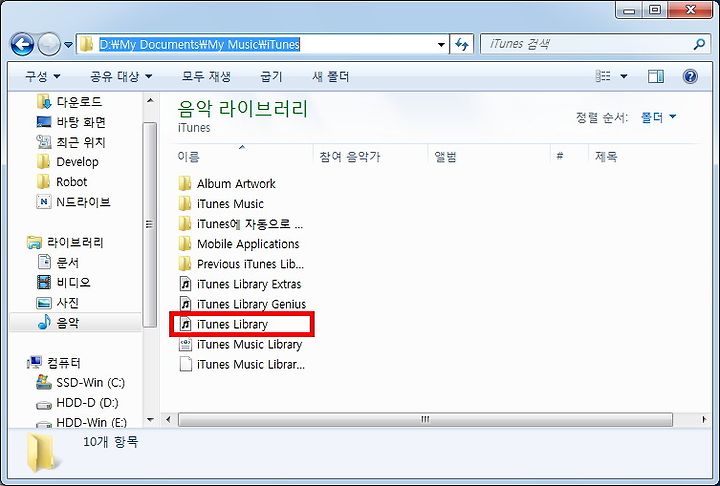Open the HDD-D (D:) drive

(x=78, y=403)
